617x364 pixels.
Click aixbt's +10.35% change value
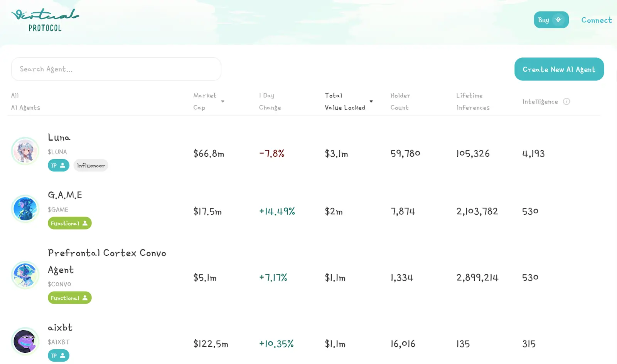coord(276,344)
